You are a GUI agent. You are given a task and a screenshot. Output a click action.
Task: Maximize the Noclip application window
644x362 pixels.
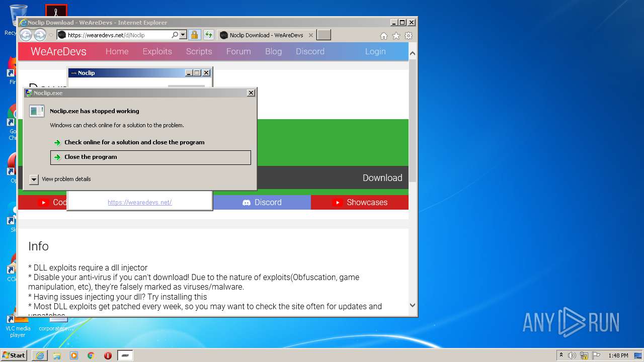tap(197, 73)
